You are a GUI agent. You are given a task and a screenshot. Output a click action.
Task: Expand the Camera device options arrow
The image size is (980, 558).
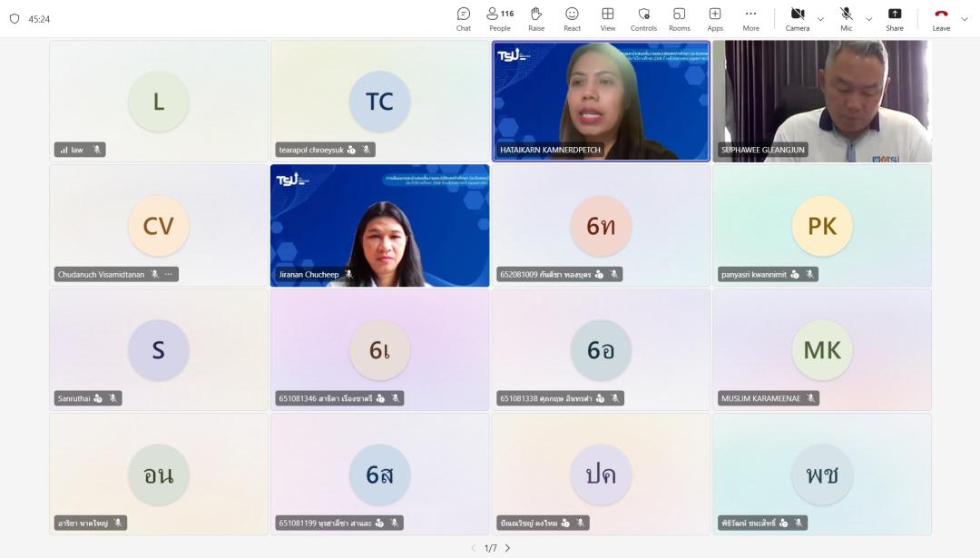tap(821, 19)
